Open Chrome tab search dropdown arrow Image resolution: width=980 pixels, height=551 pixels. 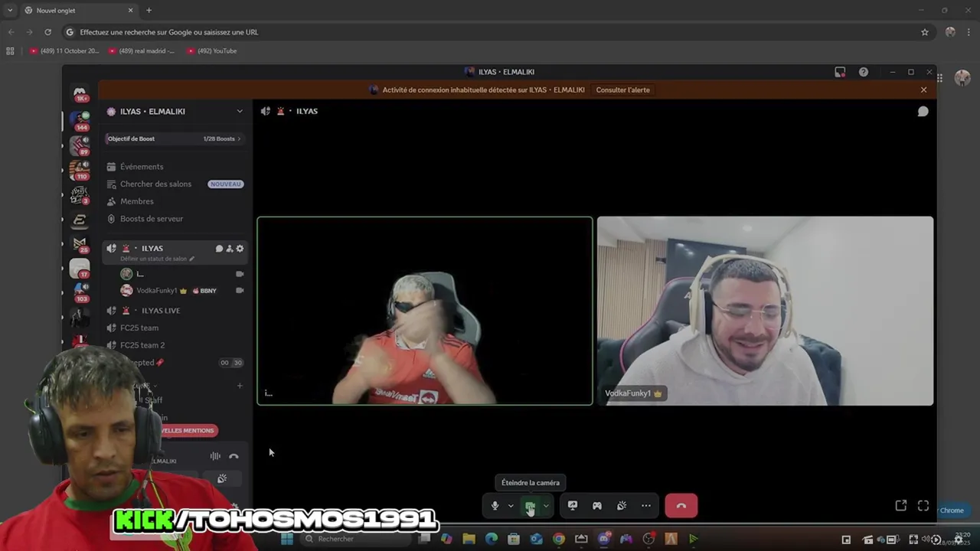point(10,11)
